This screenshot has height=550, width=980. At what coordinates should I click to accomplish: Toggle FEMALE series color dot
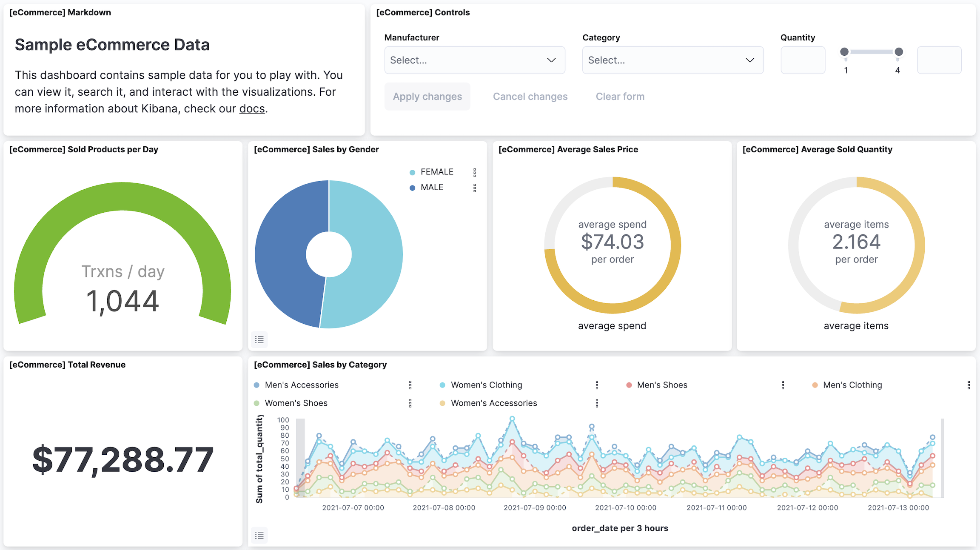412,172
